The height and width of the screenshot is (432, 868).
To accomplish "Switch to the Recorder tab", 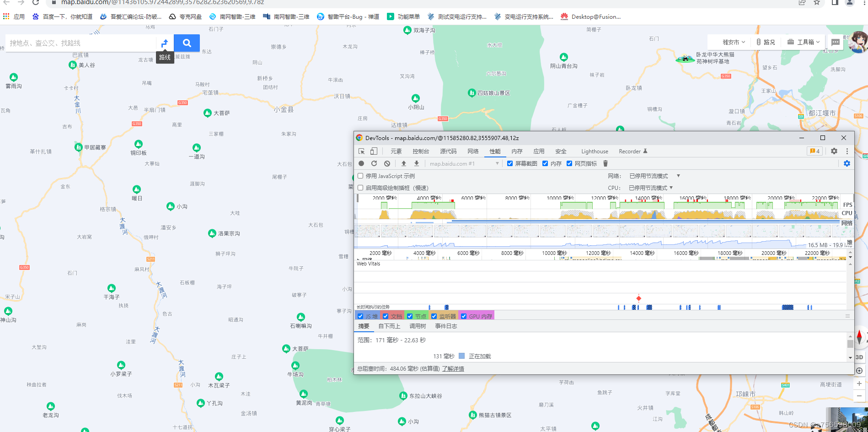I will pyautogui.click(x=632, y=151).
